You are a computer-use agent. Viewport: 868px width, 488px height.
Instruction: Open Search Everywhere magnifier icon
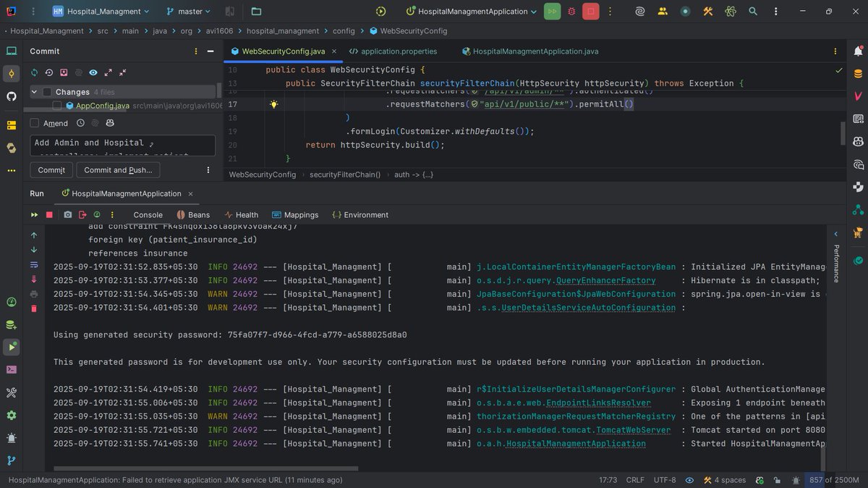click(x=753, y=12)
